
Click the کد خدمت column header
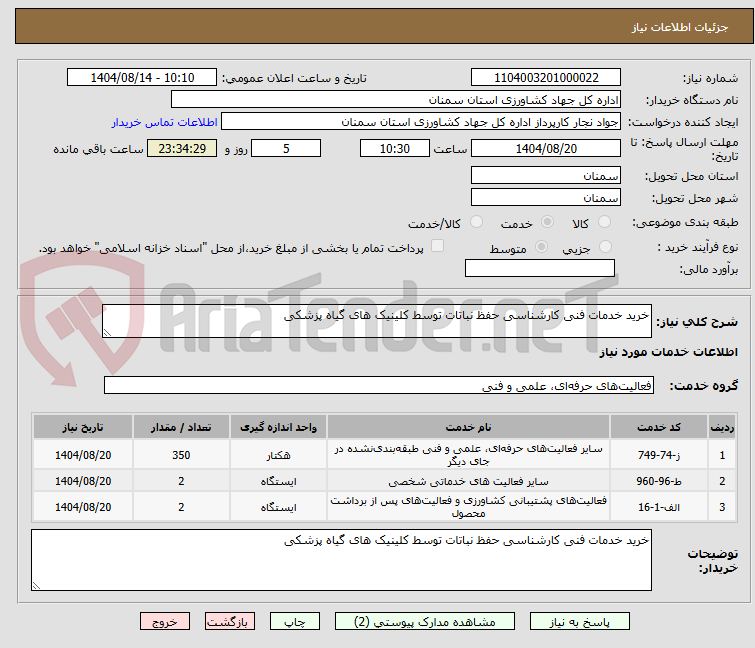pyautogui.click(x=659, y=428)
